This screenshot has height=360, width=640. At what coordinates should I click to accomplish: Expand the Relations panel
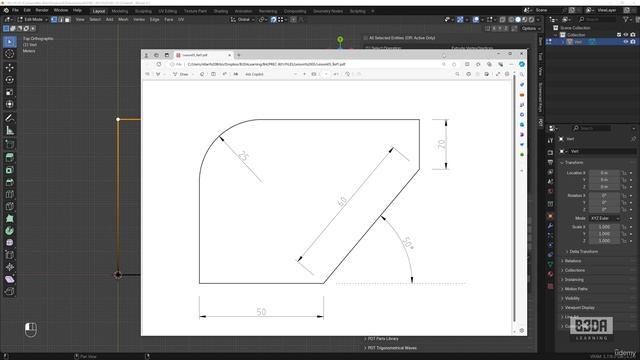572,261
